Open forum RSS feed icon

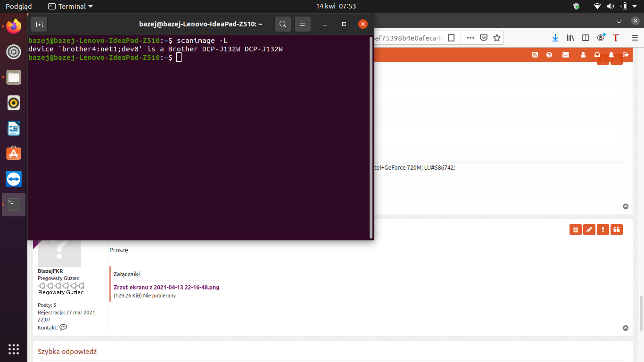[x=535, y=55]
